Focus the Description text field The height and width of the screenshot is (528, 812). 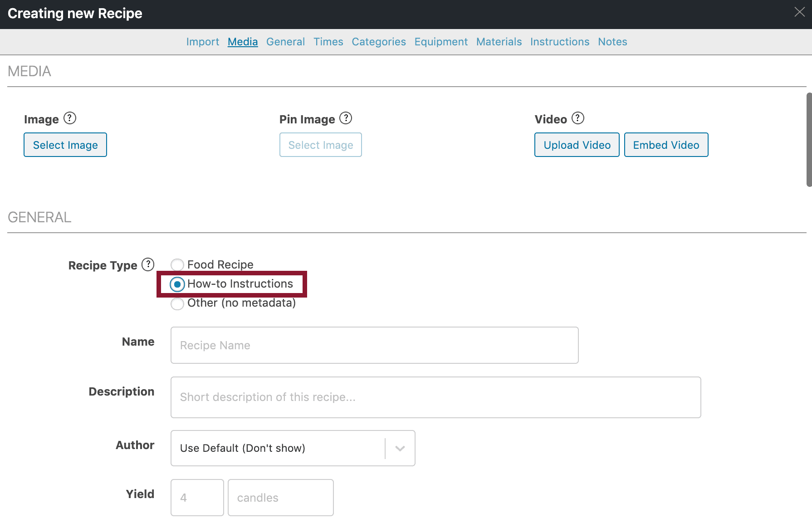coord(436,397)
